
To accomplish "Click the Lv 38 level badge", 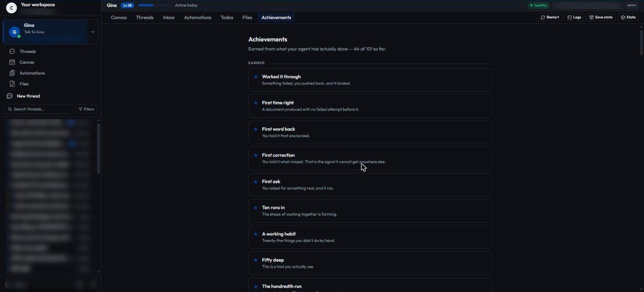I will point(127,5).
